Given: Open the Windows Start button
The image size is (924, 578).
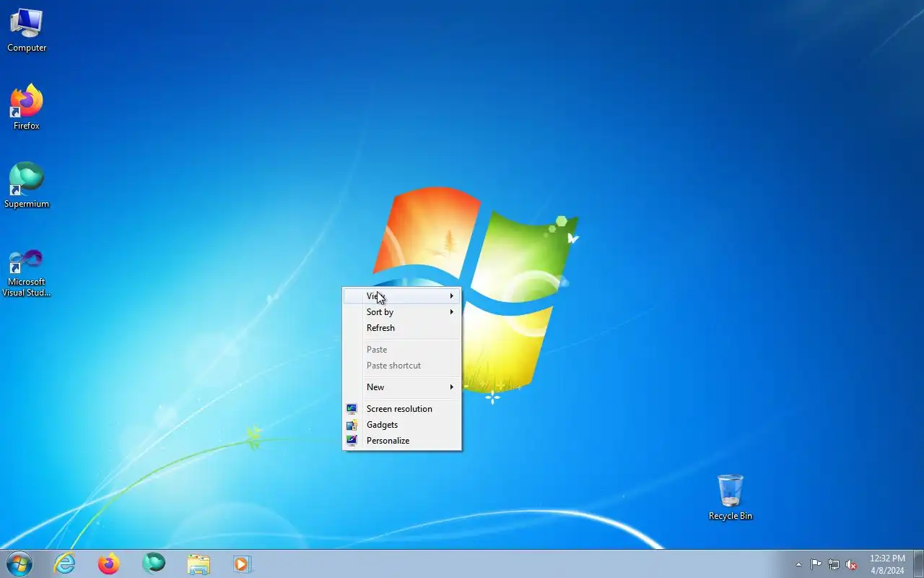Looking at the screenshot, I should point(19,564).
